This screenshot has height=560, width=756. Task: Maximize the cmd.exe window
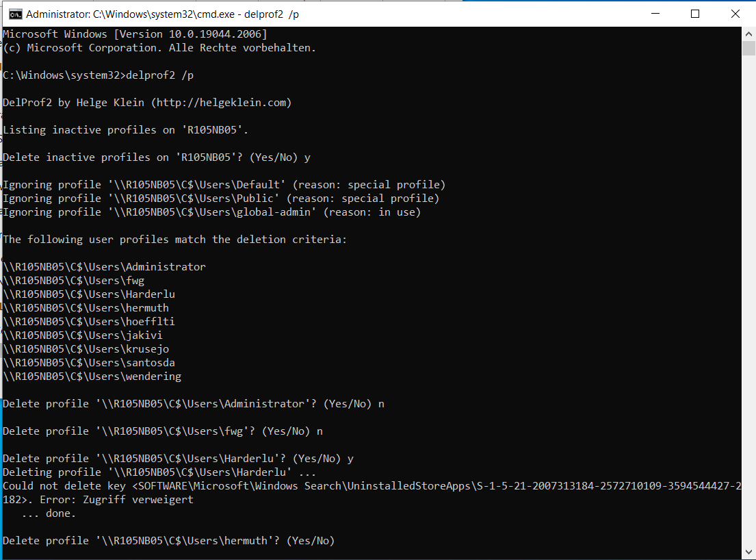(695, 14)
